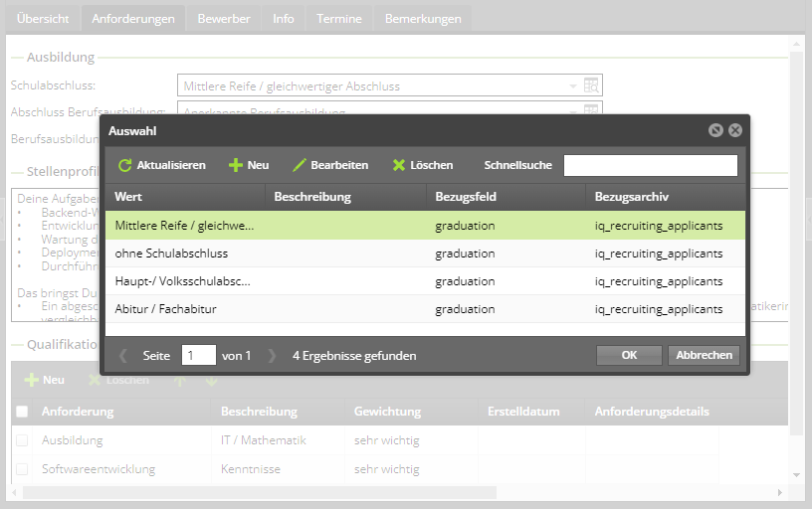Screen dimensions: 812x509
Task: Go to previous page arrow in dialog
Action: click(x=123, y=356)
